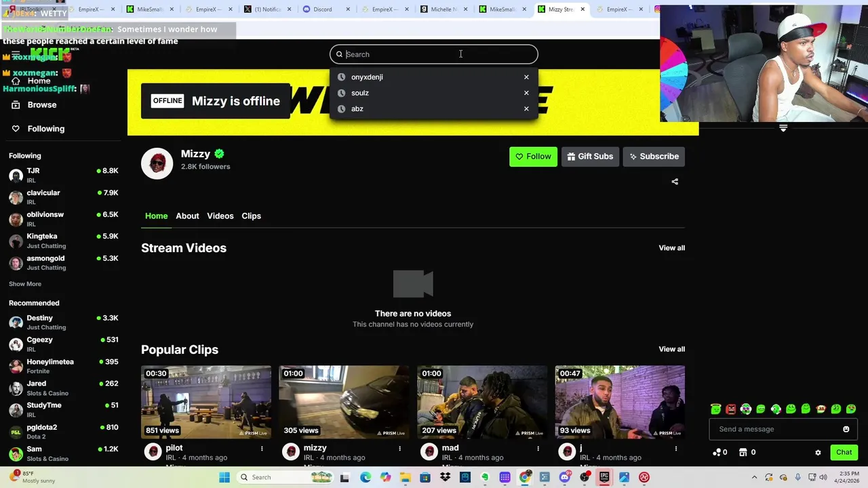
Task: Open Gift Subs for Mizzy
Action: [590, 157]
